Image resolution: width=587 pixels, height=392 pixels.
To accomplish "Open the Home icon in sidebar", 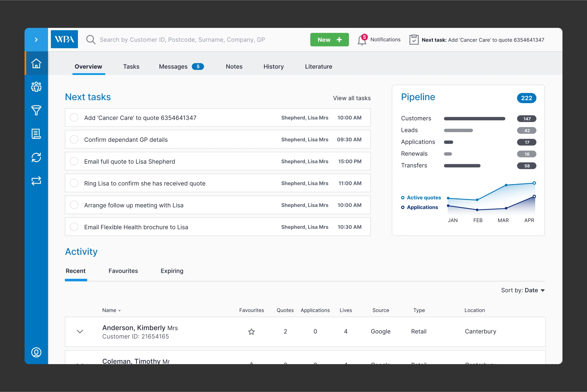I will 36,63.
